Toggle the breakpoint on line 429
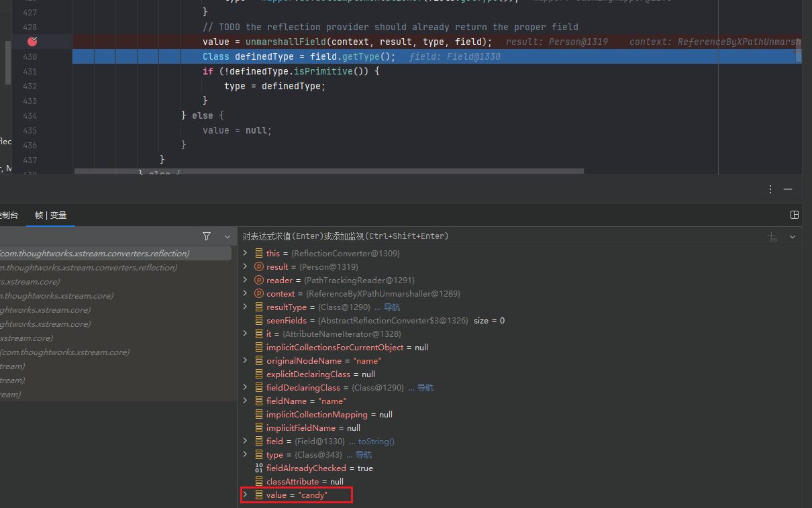The image size is (812, 508). (x=32, y=42)
